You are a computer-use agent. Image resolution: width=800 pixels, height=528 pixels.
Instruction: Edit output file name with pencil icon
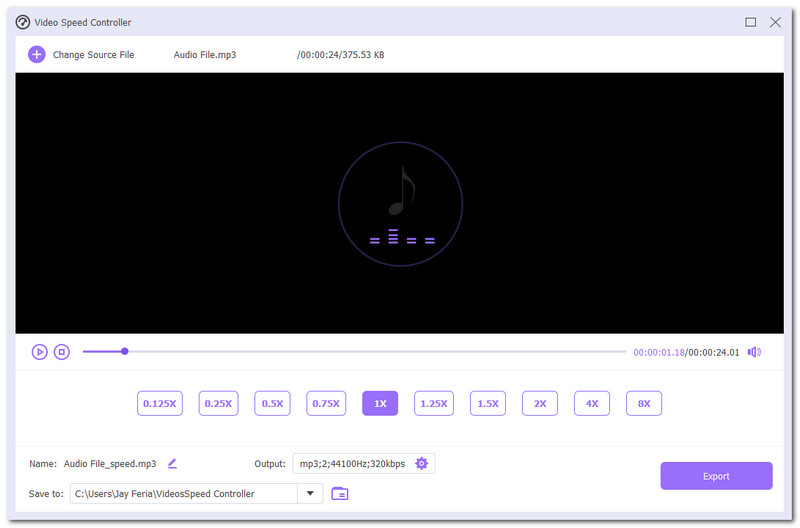point(172,463)
